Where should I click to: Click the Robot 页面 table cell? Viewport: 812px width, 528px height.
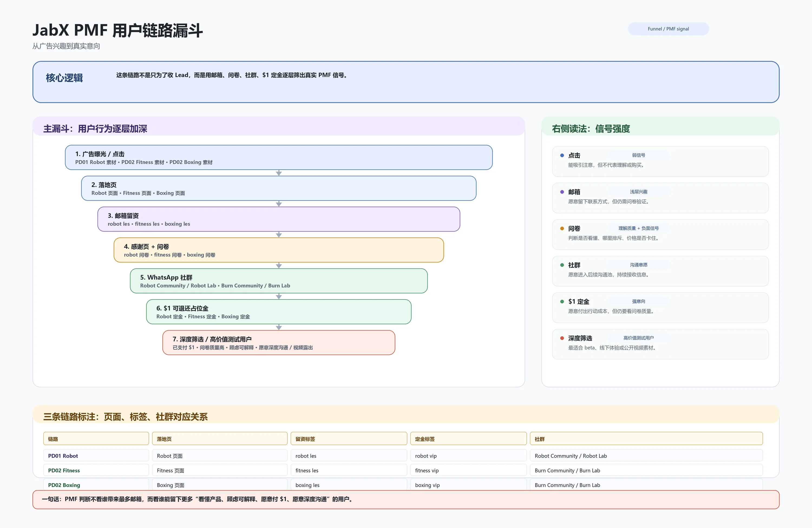coord(220,456)
